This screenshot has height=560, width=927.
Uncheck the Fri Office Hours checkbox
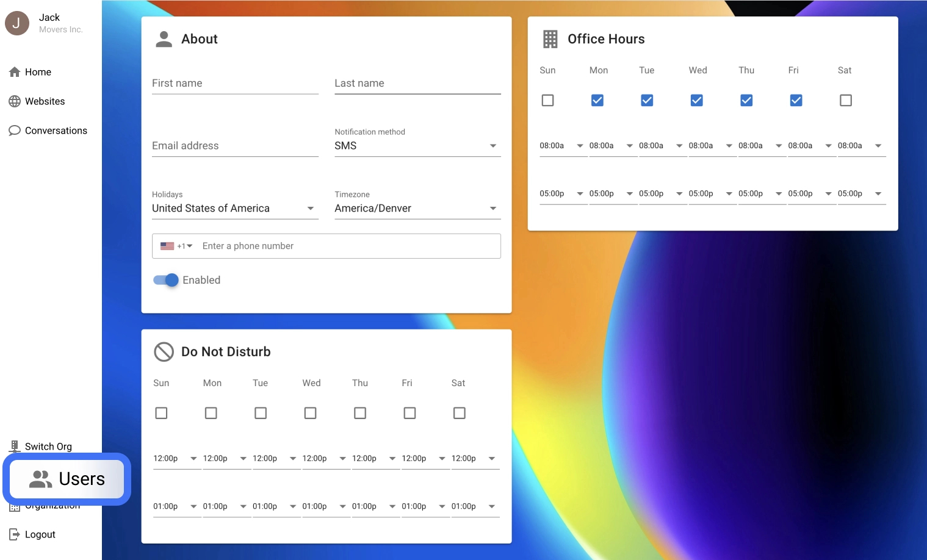[x=796, y=100]
